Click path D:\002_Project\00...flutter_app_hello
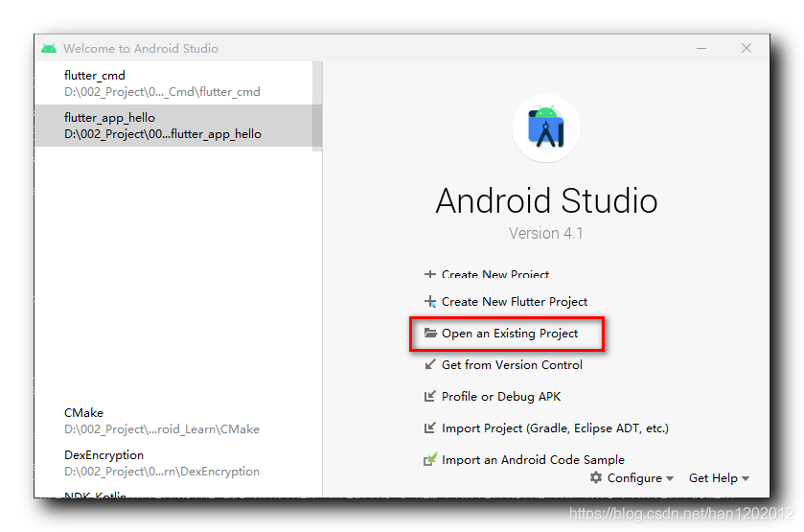This screenshot has height=532, width=804. tap(163, 134)
